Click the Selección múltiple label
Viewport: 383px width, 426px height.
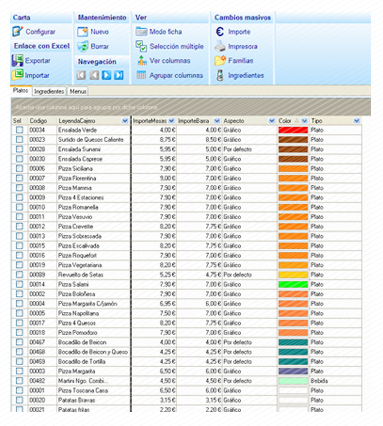pos(176,46)
